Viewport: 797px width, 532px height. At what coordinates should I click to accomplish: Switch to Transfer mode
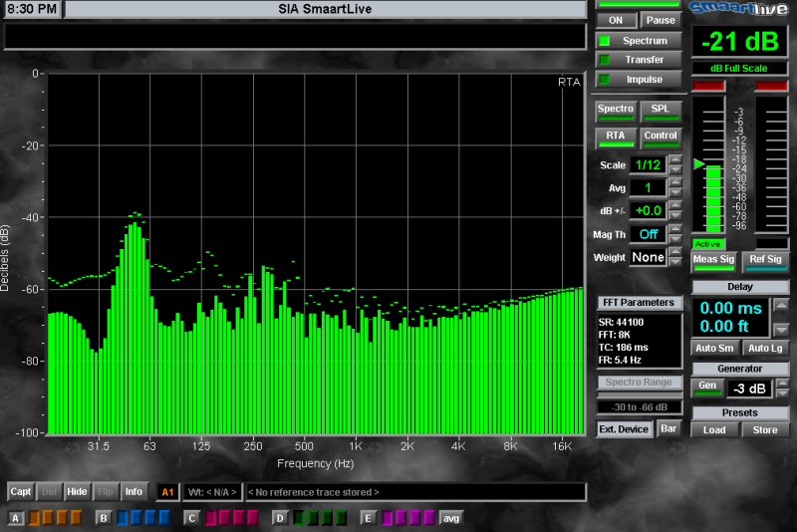[639, 60]
